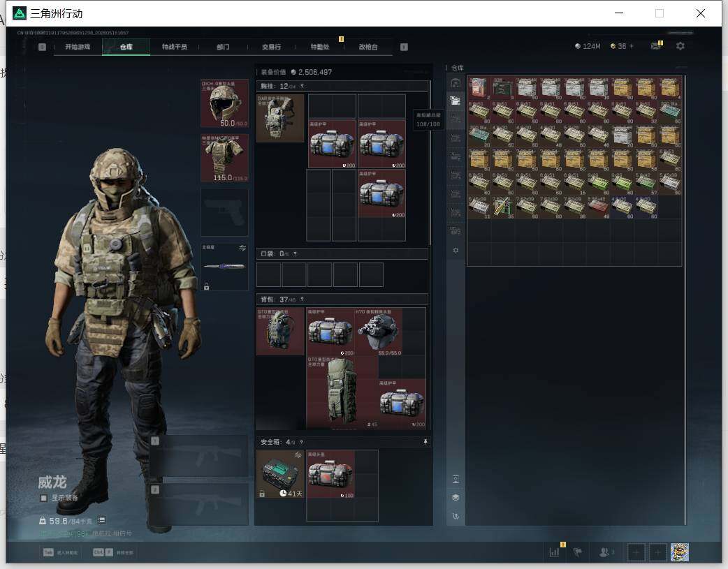Click the previous-tab key icon left of 开始游戏
728x569 pixels.
click(42, 47)
